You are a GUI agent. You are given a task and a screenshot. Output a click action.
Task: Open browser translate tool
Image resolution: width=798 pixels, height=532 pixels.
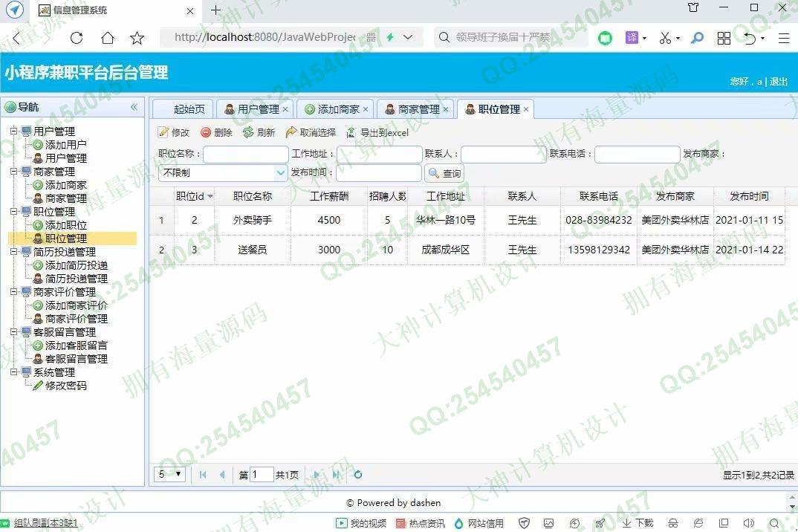pos(632,38)
